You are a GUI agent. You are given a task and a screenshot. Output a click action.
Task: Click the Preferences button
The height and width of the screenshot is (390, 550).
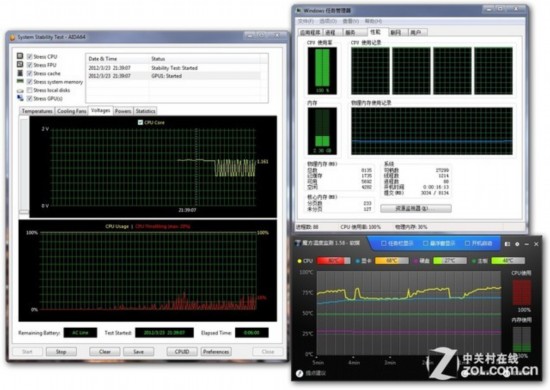pyautogui.click(x=216, y=351)
